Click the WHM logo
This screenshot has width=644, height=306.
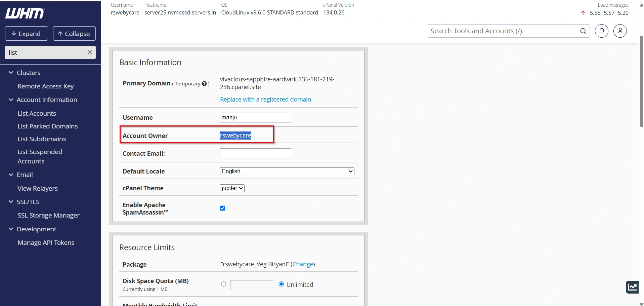click(x=25, y=13)
